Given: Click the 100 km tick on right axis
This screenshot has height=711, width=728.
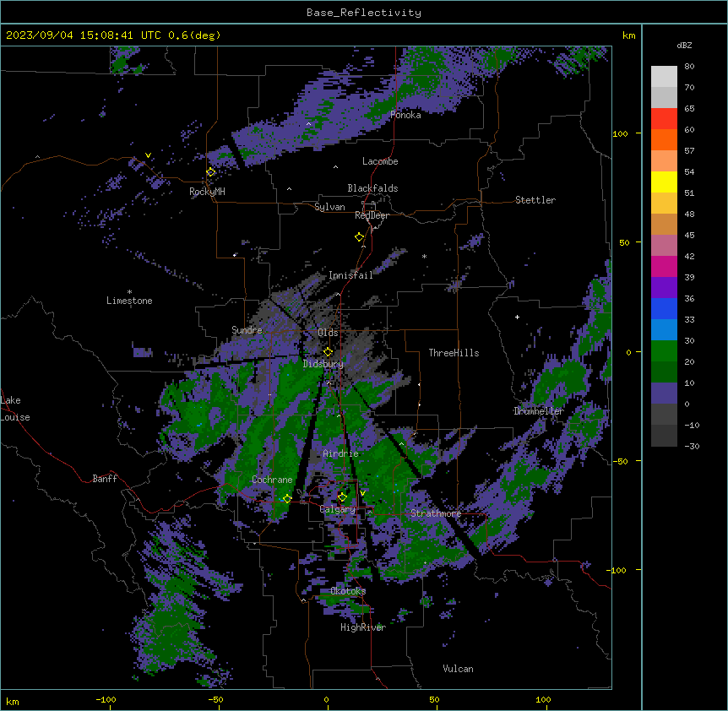Looking at the screenshot, I should [620, 133].
